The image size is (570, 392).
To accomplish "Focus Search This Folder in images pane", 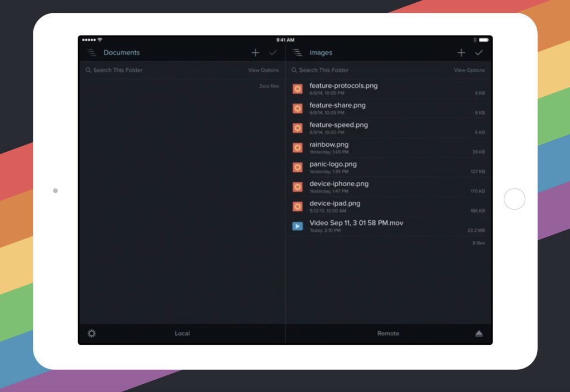I will tap(323, 70).
